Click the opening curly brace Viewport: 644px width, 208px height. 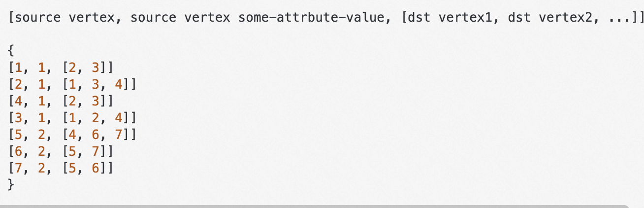[11, 49]
